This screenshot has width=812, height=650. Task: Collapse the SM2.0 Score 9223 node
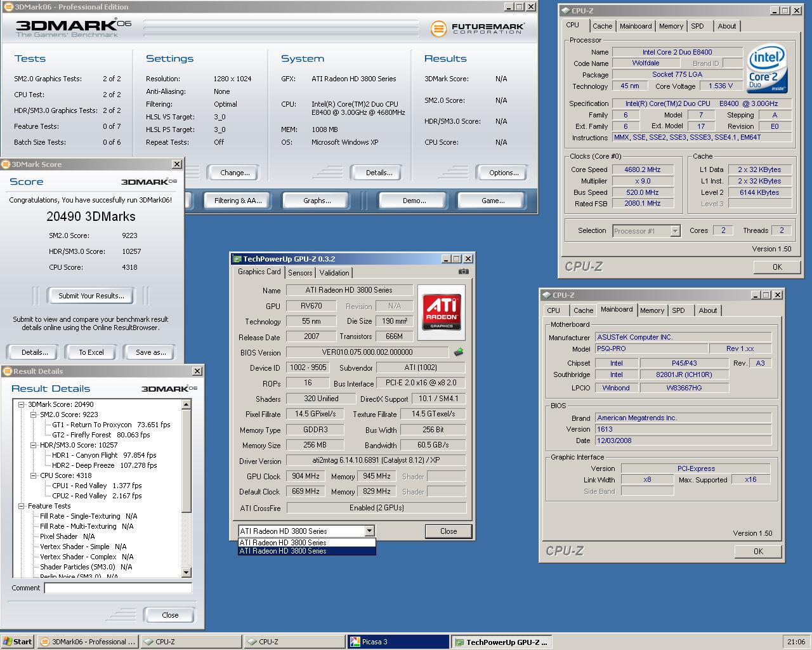point(33,415)
